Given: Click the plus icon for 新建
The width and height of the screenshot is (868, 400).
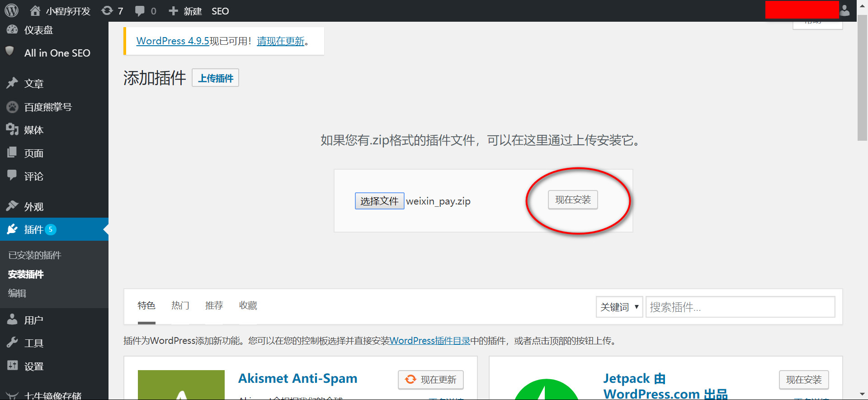Looking at the screenshot, I should [x=173, y=10].
